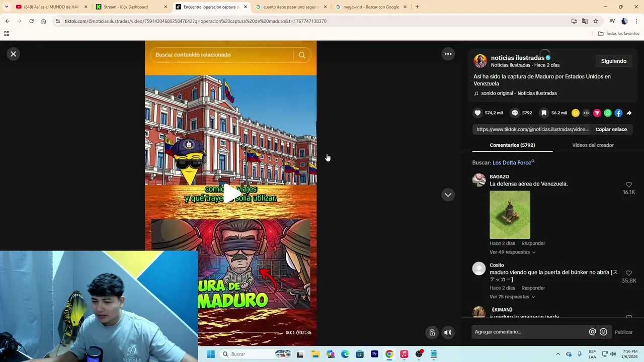The height and width of the screenshot is (362, 644).
Task: Click Publicar to post comment
Action: tap(623, 332)
